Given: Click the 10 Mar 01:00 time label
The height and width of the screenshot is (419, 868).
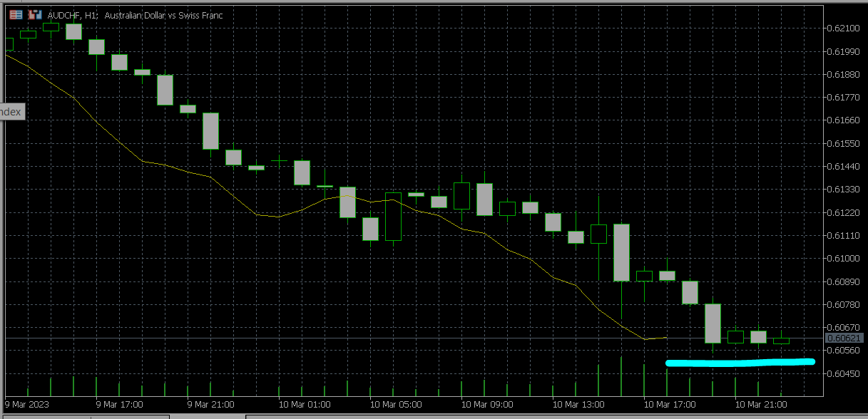Looking at the screenshot, I should coord(305,403).
